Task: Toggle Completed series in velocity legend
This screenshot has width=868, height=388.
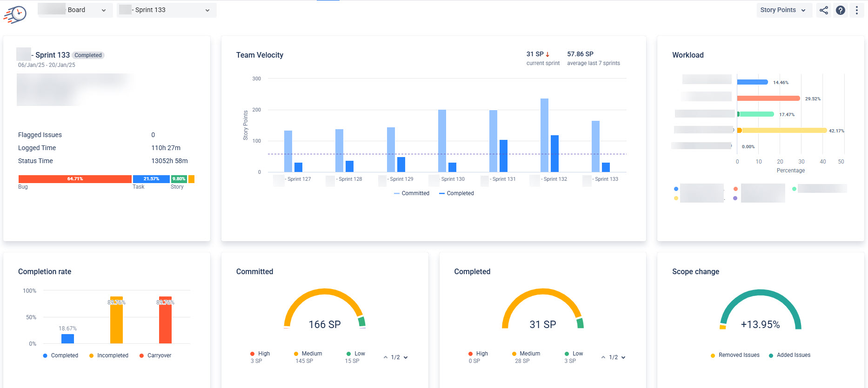Action: (x=456, y=193)
